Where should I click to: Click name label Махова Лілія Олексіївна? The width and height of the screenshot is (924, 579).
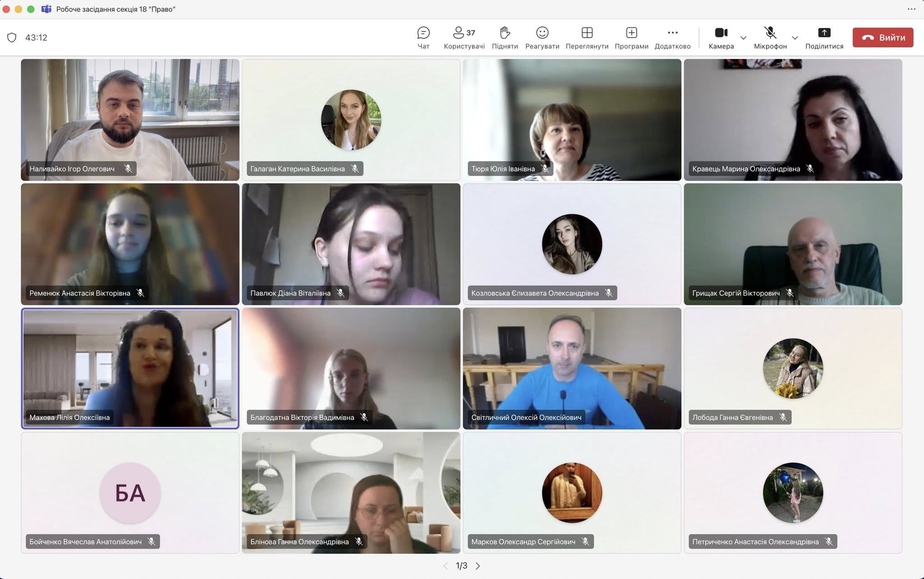(69, 417)
